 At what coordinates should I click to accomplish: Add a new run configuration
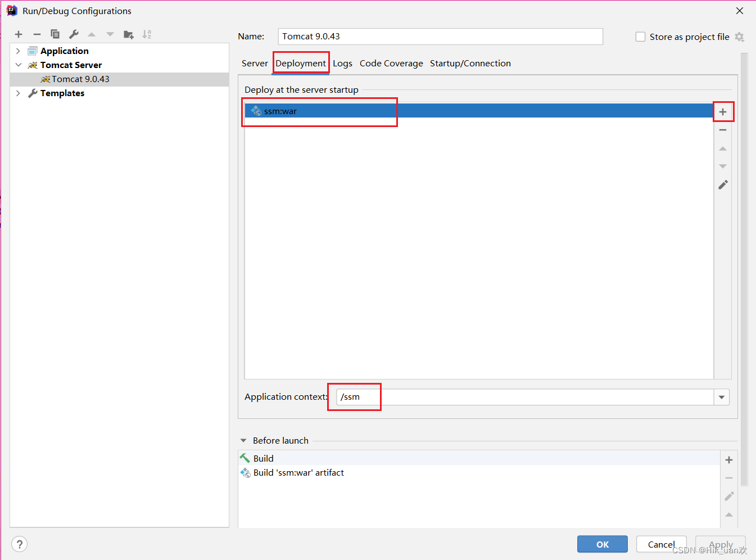(x=19, y=34)
